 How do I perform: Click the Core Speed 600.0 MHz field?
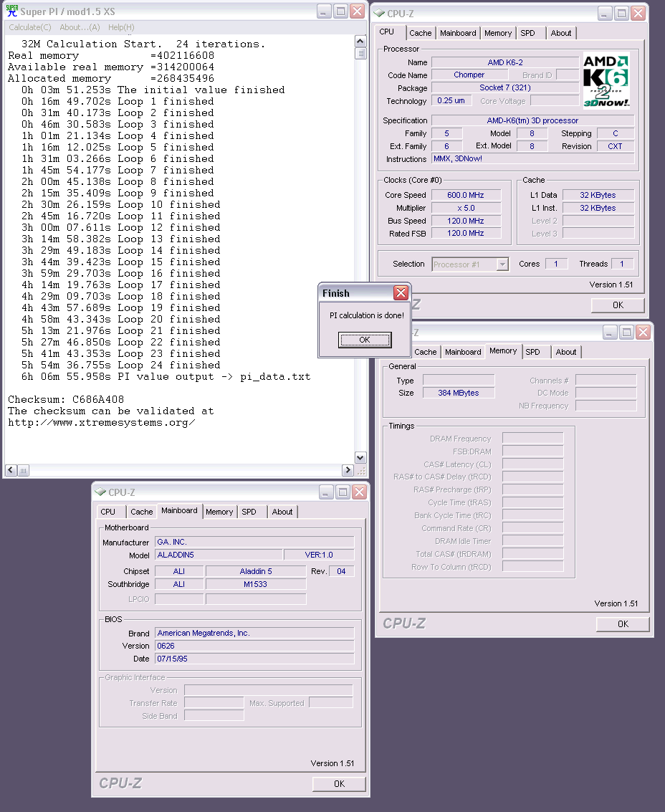466,195
